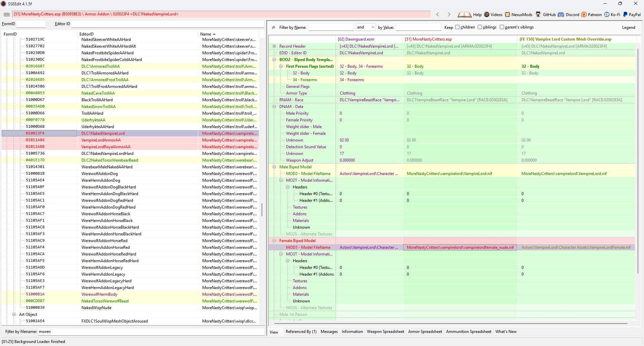Open the GitHub icon link
The height and width of the screenshot is (346, 644).
[x=538, y=14]
